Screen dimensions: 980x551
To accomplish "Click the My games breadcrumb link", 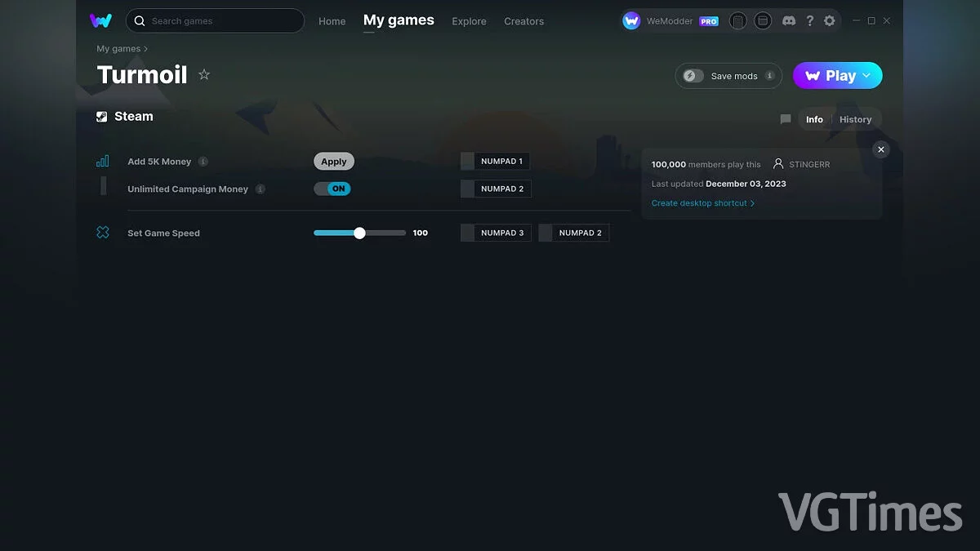I will (x=118, y=49).
